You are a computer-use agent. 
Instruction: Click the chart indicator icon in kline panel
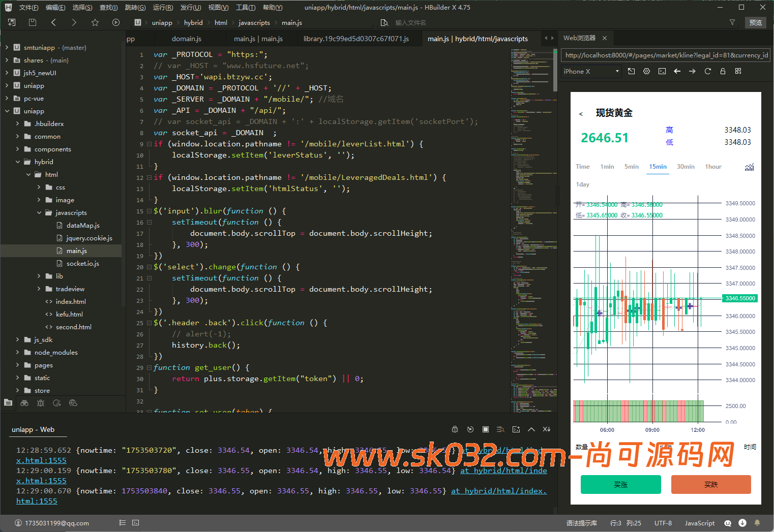(749, 167)
